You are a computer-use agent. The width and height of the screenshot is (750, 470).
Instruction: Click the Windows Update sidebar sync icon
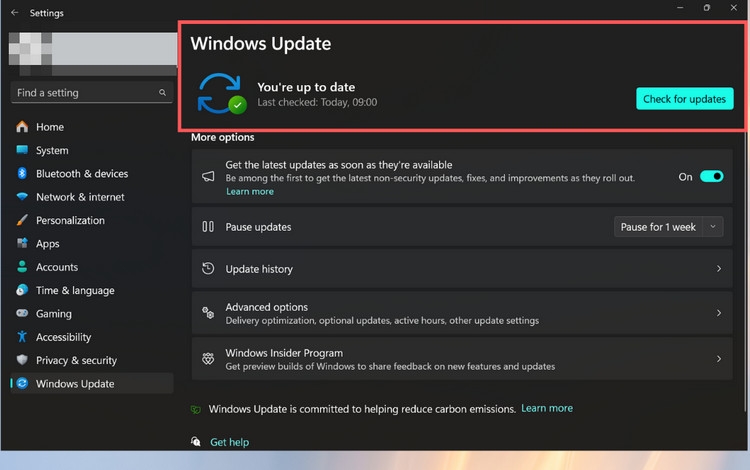tap(22, 383)
